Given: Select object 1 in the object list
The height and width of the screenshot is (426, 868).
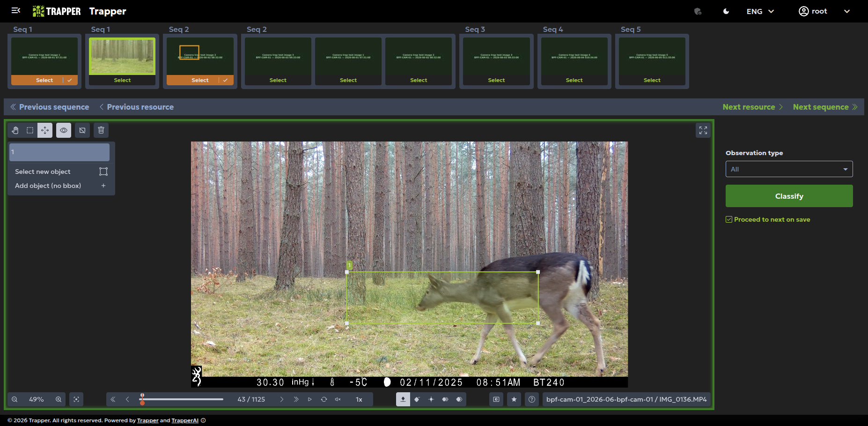Looking at the screenshot, I should 59,152.
